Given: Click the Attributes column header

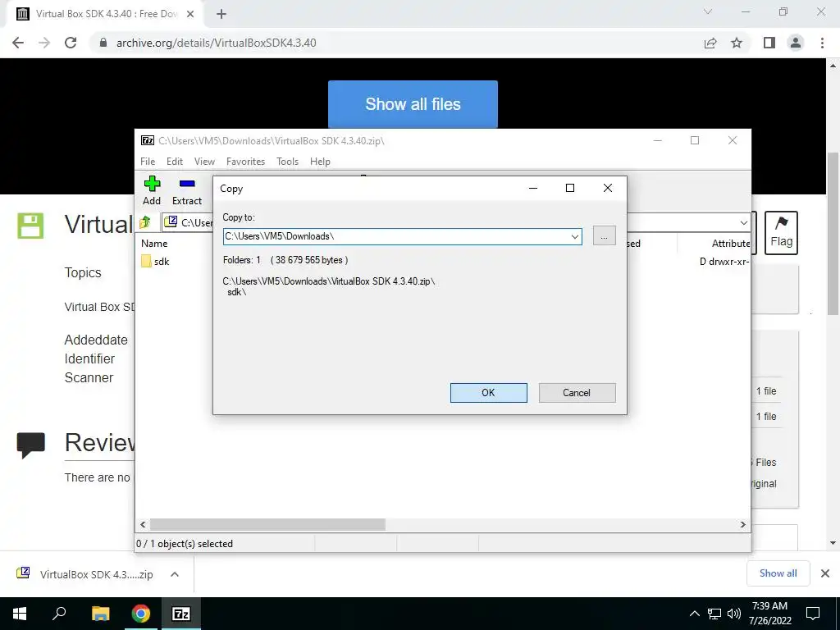Looking at the screenshot, I should [731, 243].
